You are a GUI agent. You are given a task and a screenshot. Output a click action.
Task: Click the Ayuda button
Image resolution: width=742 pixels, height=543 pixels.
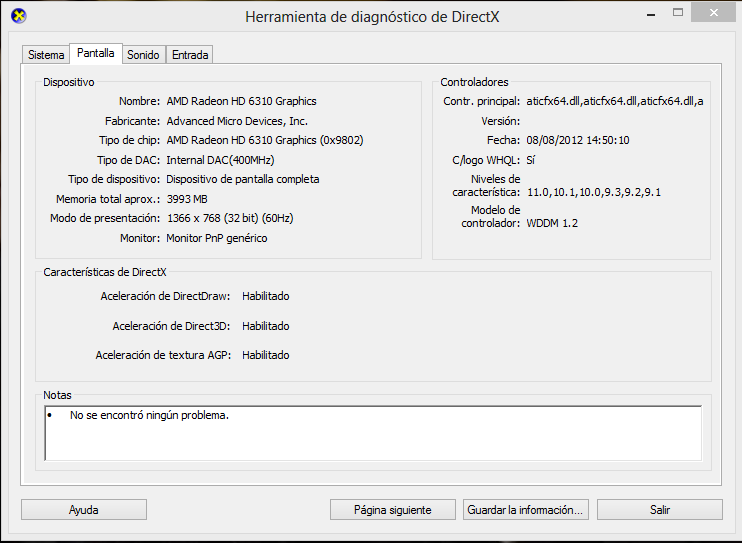(x=84, y=510)
